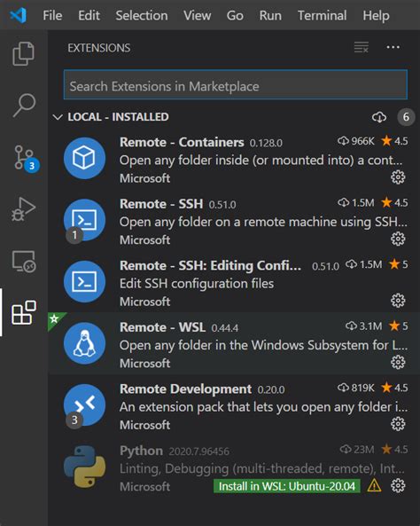Viewport: 420px width, 526px height.
Task: Click Remote - SSH 4.5 star rating
Action: point(394,202)
